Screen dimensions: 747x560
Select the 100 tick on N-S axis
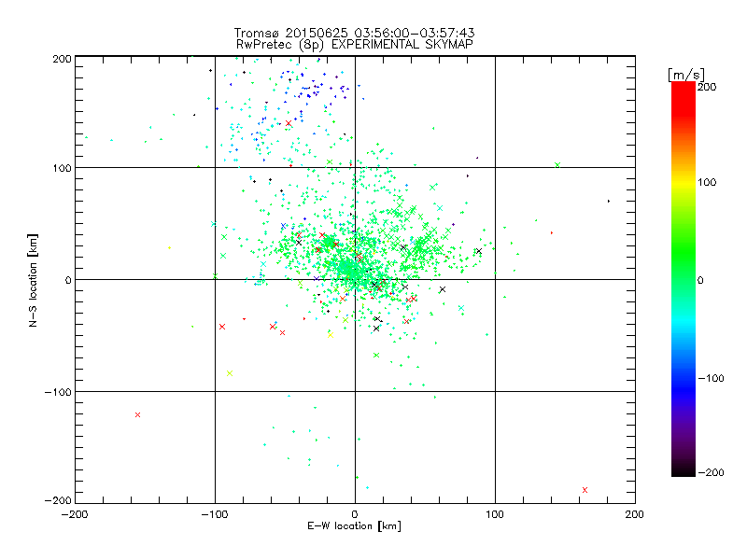pyautogui.click(x=62, y=168)
